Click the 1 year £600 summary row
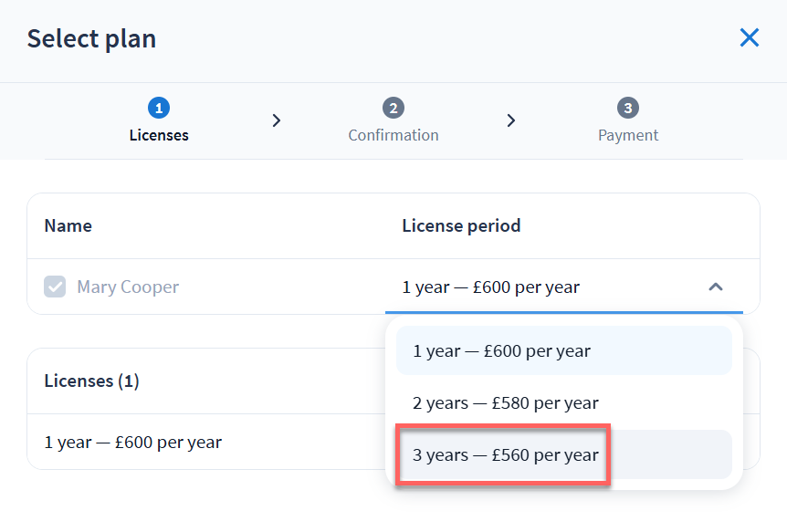Screen dimensions: 787x532 click(x=133, y=443)
